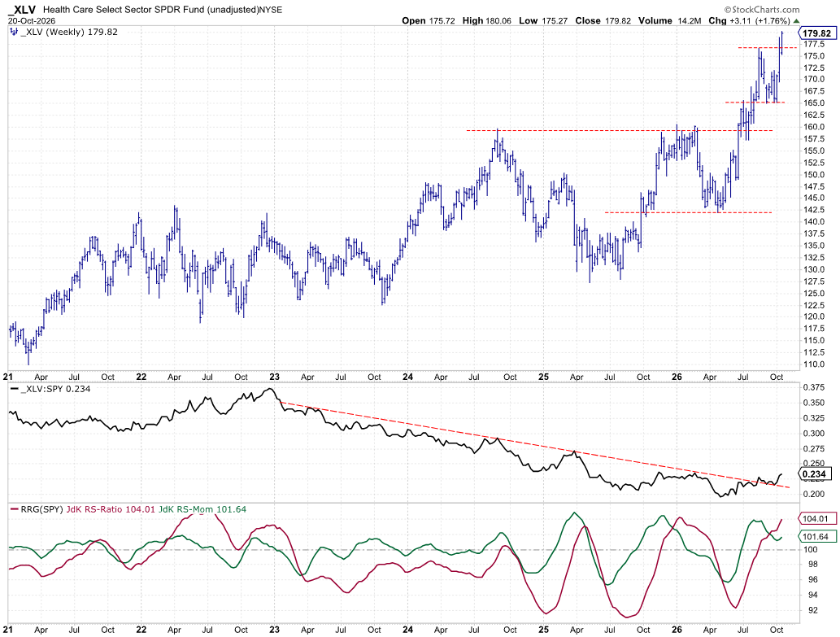840x637 pixels.
Task: Click the 160.0 price axis label
Action: (814, 127)
